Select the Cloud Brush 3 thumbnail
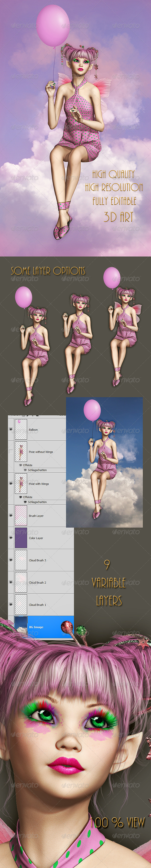Screen dimensions: 151x868 21,560
